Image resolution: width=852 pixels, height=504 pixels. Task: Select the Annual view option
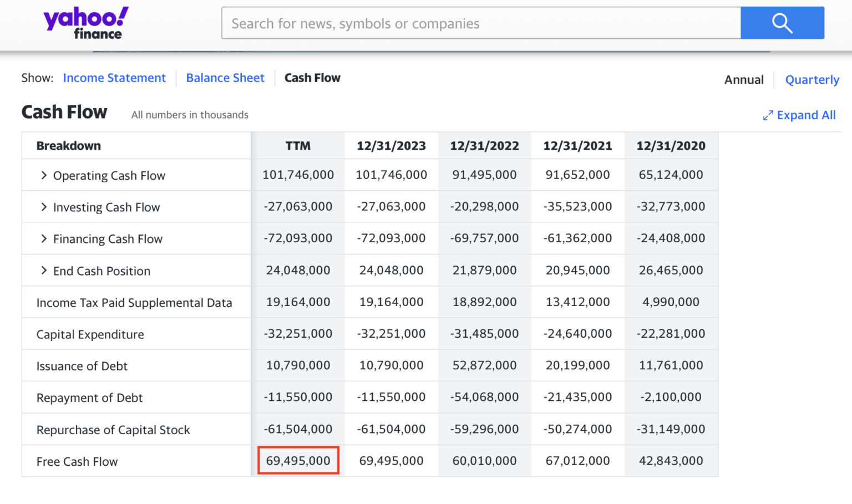click(744, 80)
